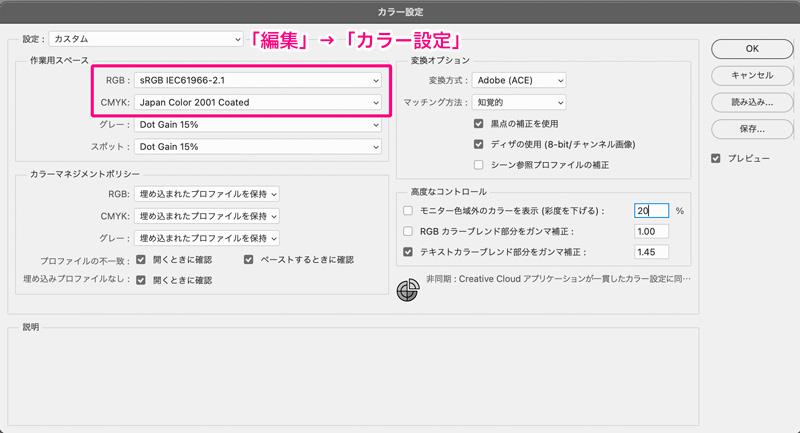The width and height of the screenshot is (800, 433).
Task: Toggle the プレビュー checkbox
Action: click(716, 159)
